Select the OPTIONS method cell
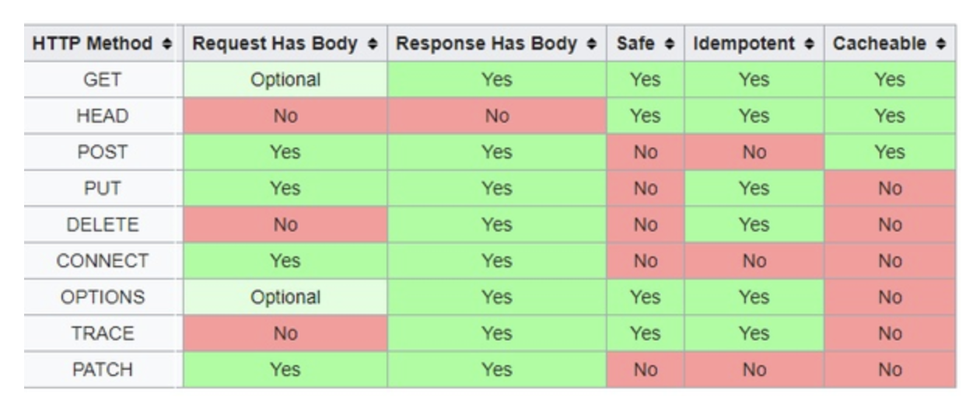 click(103, 297)
